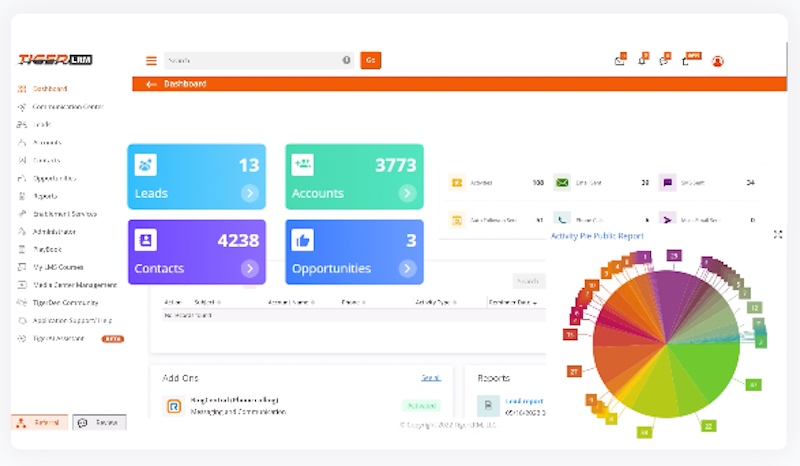Open Media Center Management in sidebar
Image resolution: width=800 pixels, height=466 pixels.
point(75,285)
